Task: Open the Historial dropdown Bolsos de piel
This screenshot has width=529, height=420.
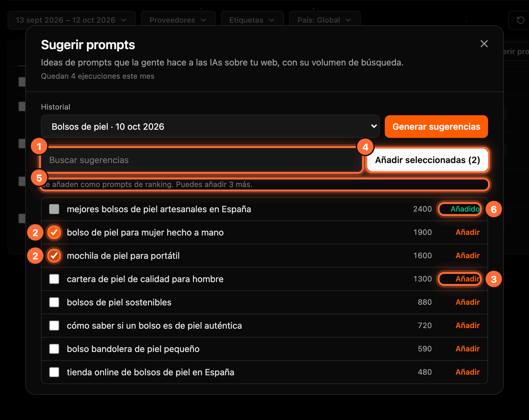Action: point(210,127)
